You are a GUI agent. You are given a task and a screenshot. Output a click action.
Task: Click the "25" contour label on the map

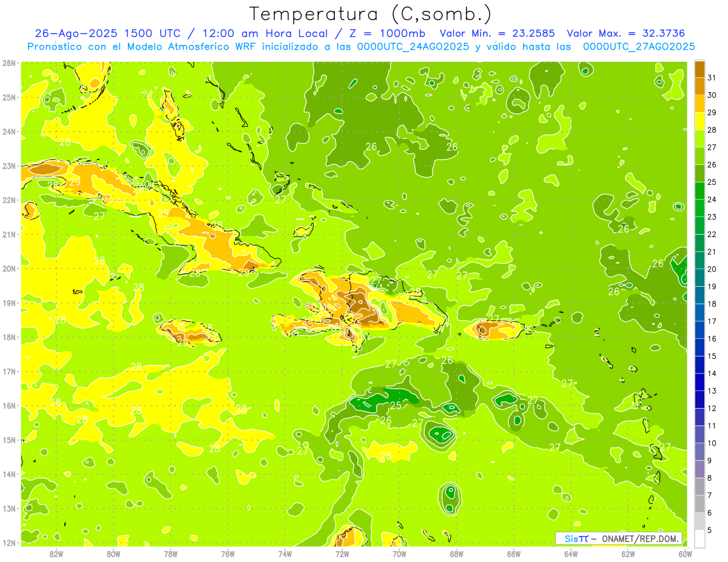395,405
